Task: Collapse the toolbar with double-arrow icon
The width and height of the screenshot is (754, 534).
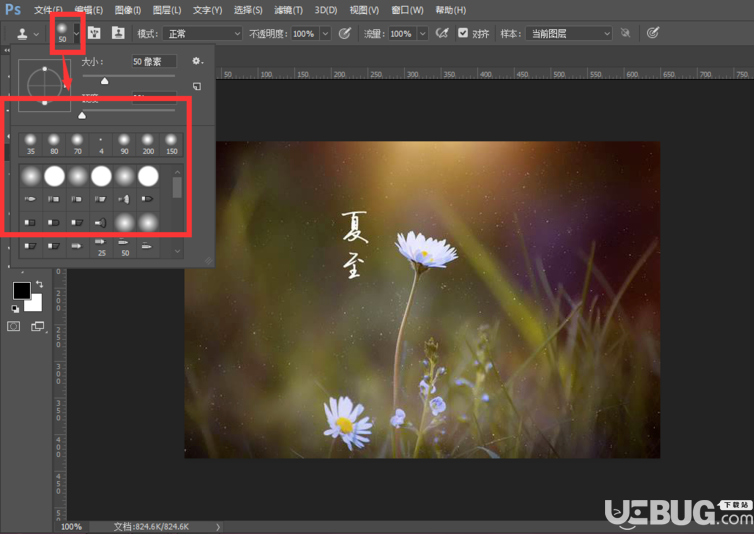Action: 7,50
